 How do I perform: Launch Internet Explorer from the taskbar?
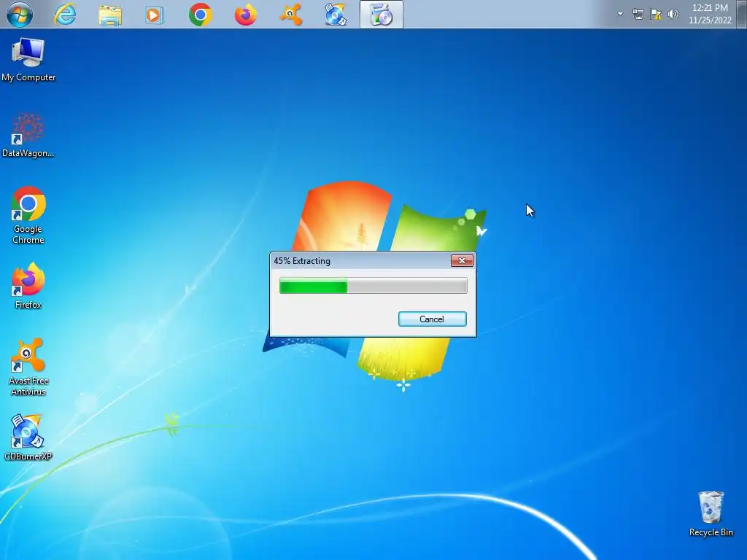coord(65,15)
